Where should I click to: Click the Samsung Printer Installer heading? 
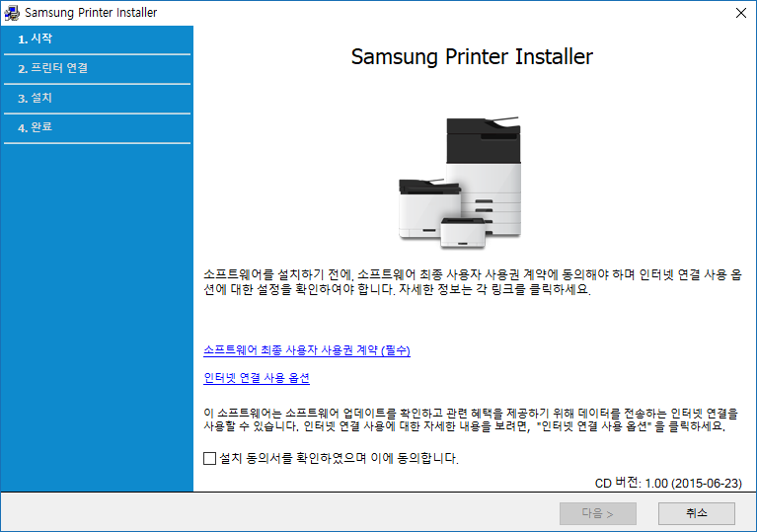point(472,56)
